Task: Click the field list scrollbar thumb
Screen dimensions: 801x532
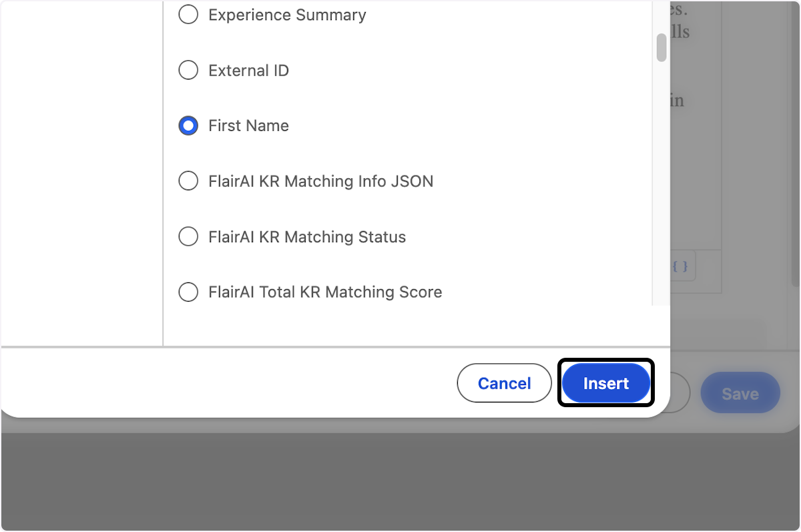Action: click(x=661, y=47)
